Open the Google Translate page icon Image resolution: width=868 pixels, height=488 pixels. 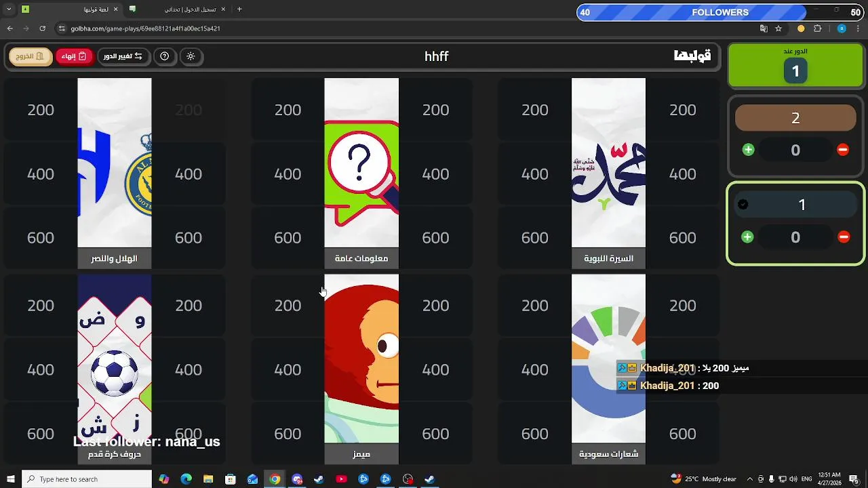(764, 28)
